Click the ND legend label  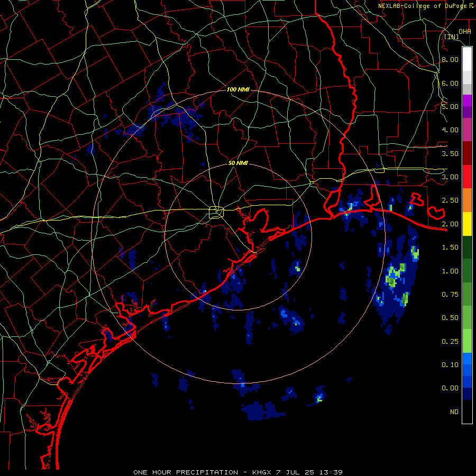click(x=454, y=412)
